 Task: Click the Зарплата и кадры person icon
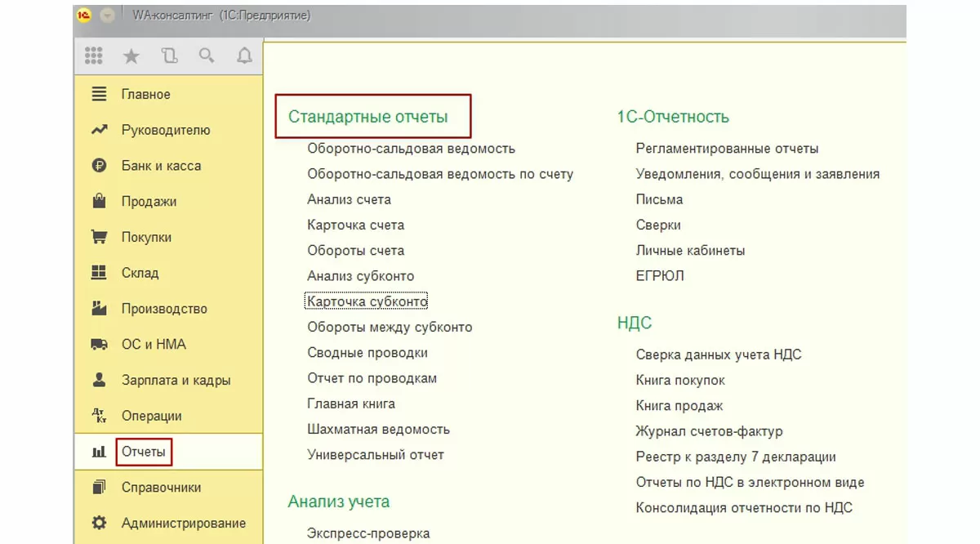99,380
